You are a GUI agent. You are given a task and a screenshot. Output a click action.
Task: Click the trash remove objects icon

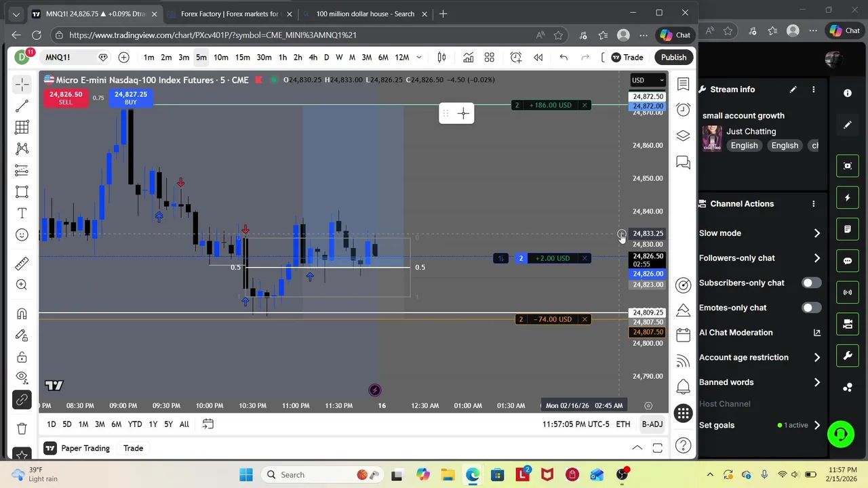click(22, 429)
